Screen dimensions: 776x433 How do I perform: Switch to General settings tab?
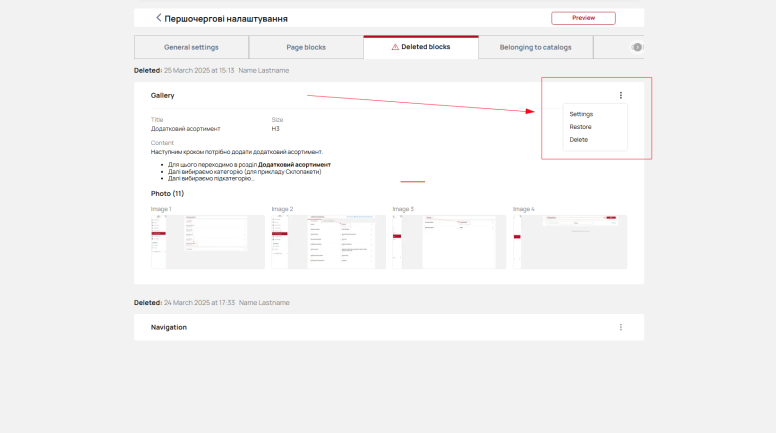191,47
